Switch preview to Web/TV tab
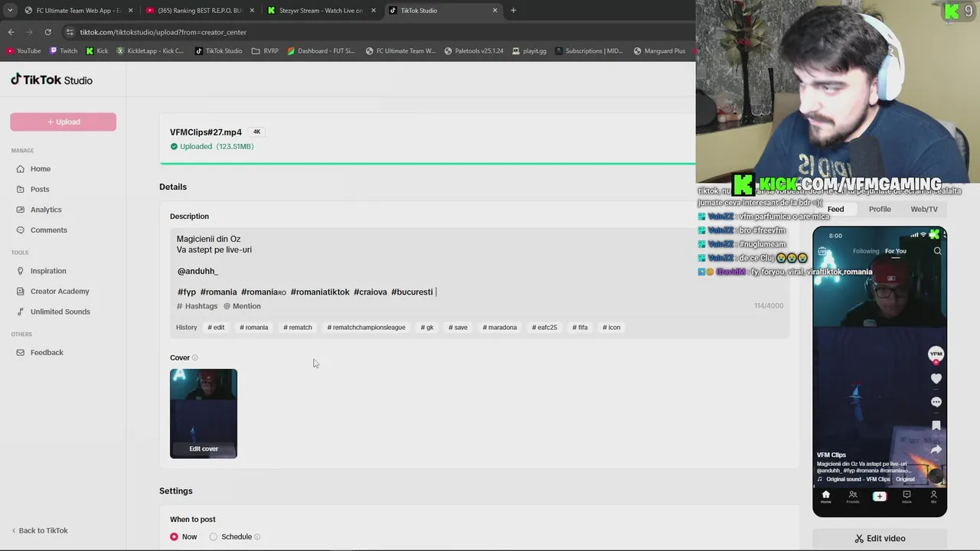The image size is (980, 551). tap(924, 209)
